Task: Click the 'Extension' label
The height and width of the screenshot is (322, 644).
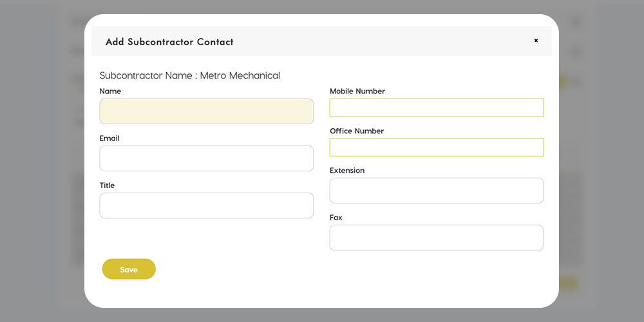Action: coord(347,171)
